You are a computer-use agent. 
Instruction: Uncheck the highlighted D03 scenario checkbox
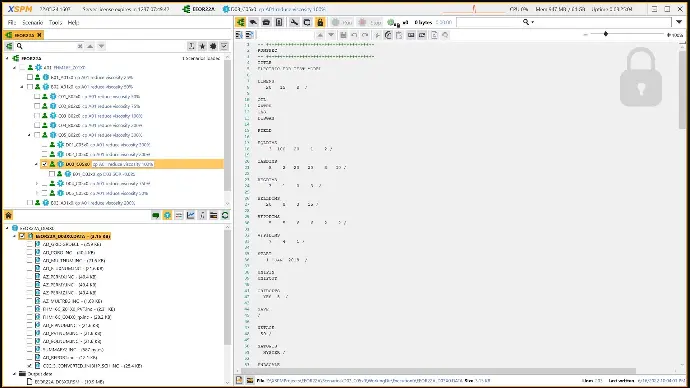coord(44,164)
